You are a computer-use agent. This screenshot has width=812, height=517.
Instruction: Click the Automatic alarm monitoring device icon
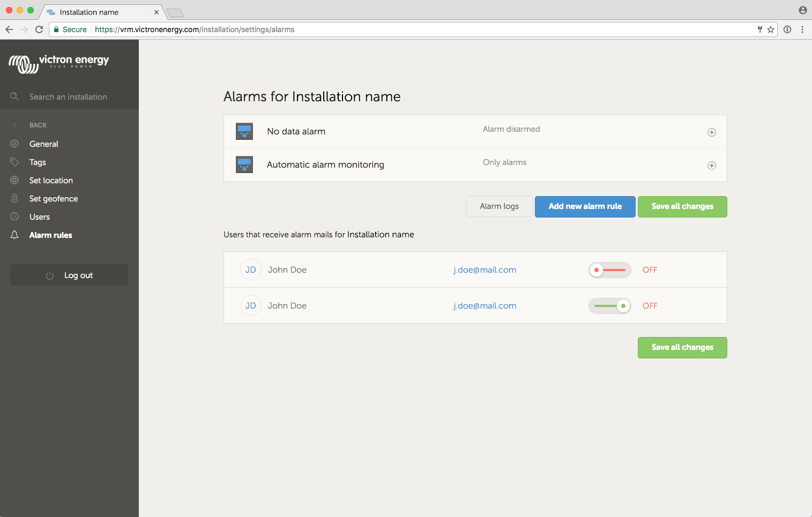(244, 164)
